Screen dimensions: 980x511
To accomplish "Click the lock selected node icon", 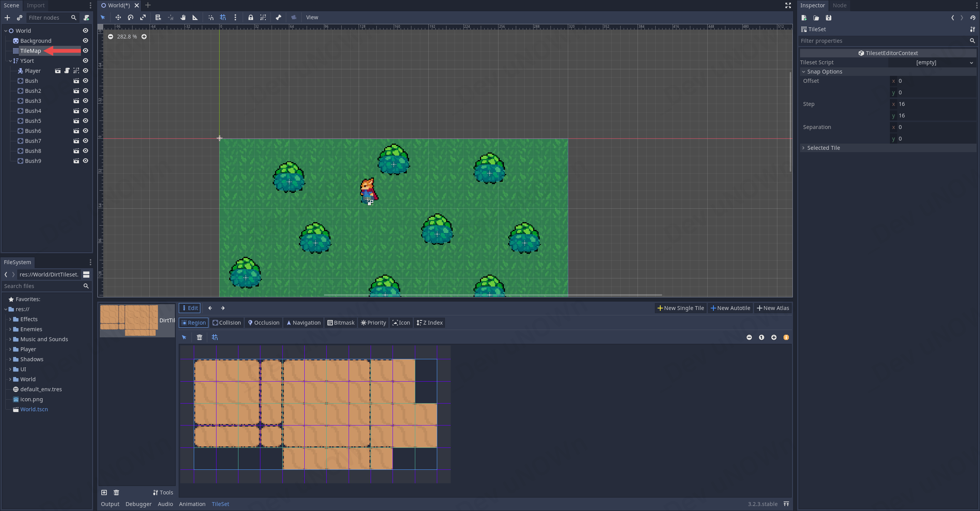I will 250,17.
